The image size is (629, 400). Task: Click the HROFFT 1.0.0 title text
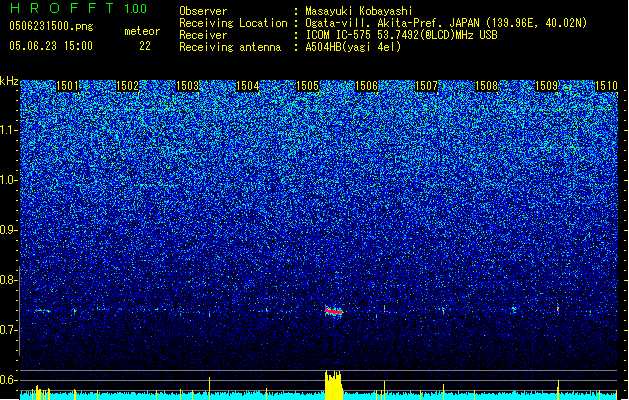coord(78,8)
